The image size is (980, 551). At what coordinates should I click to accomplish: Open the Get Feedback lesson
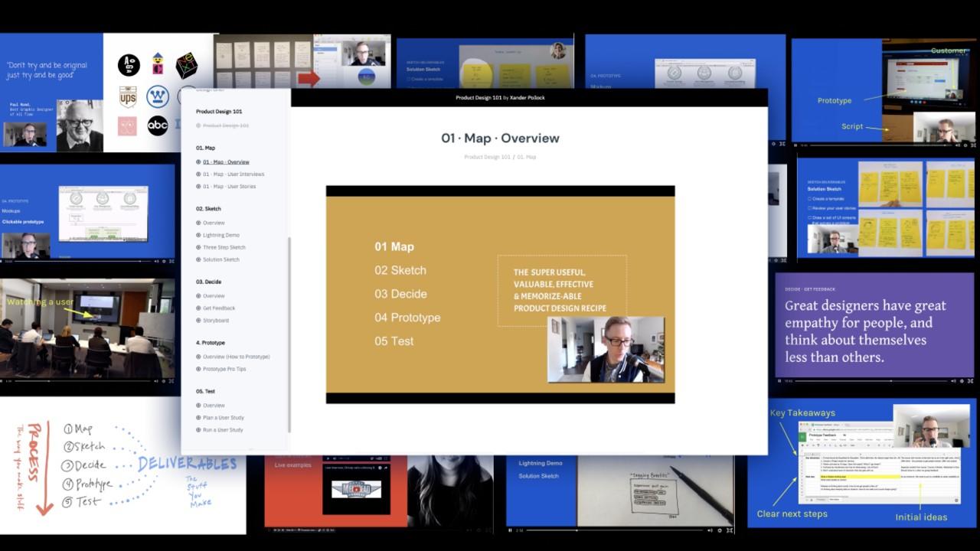pos(219,308)
